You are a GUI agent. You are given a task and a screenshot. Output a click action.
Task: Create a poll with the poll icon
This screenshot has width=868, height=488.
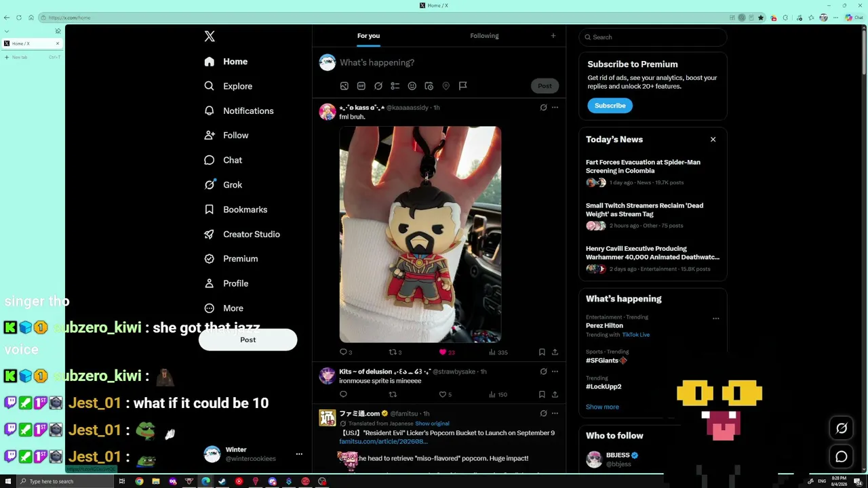[395, 86]
